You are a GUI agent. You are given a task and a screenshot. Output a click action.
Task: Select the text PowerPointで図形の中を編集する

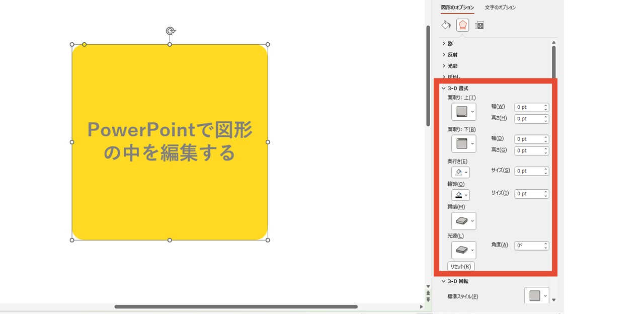click(x=170, y=141)
